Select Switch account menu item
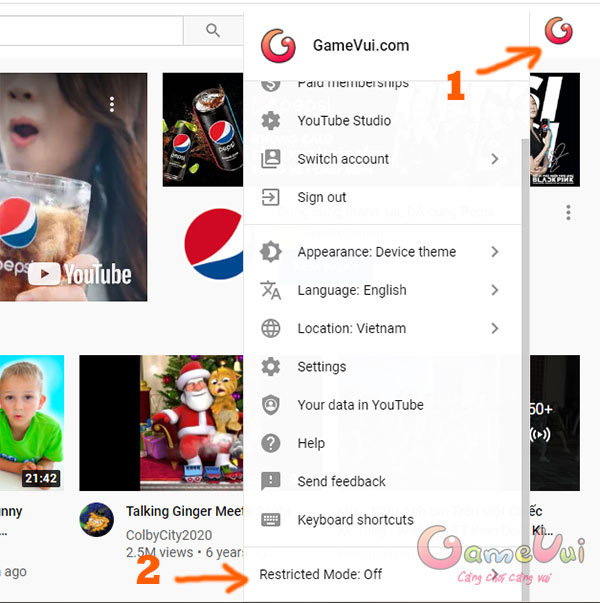Screen dimensions: 600x603 [x=383, y=159]
